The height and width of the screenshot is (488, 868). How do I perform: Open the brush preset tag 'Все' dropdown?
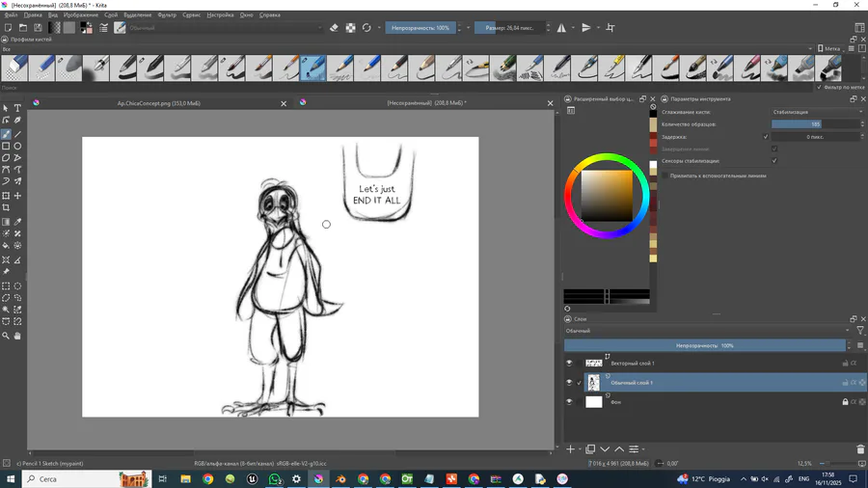tap(407, 49)
